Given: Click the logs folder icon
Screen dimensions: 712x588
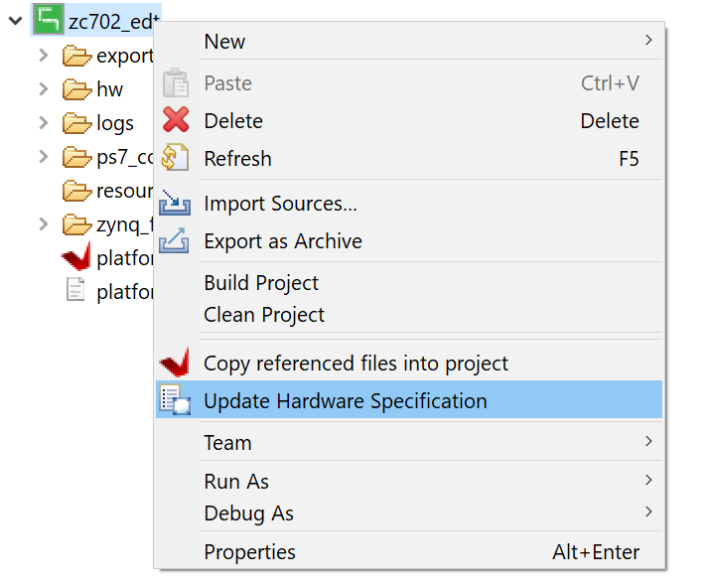Looking at the screenshot, I should coord(77,123).
